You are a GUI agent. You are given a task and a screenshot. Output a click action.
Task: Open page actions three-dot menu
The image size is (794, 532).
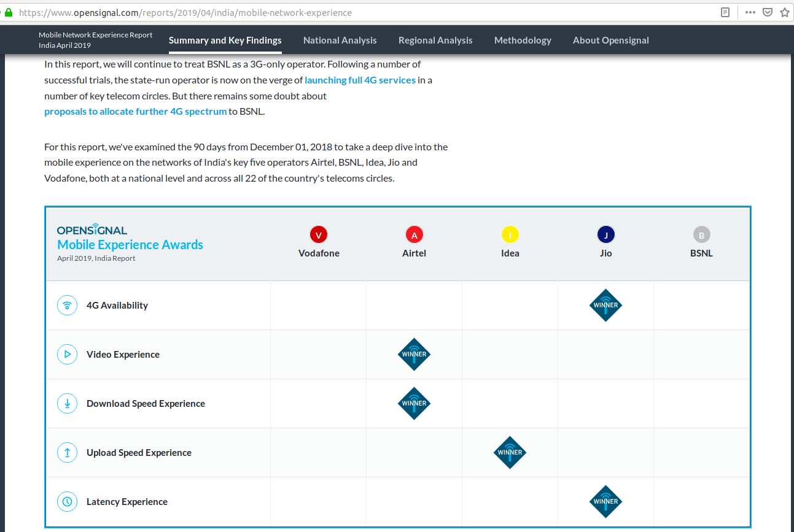(750, 12)
